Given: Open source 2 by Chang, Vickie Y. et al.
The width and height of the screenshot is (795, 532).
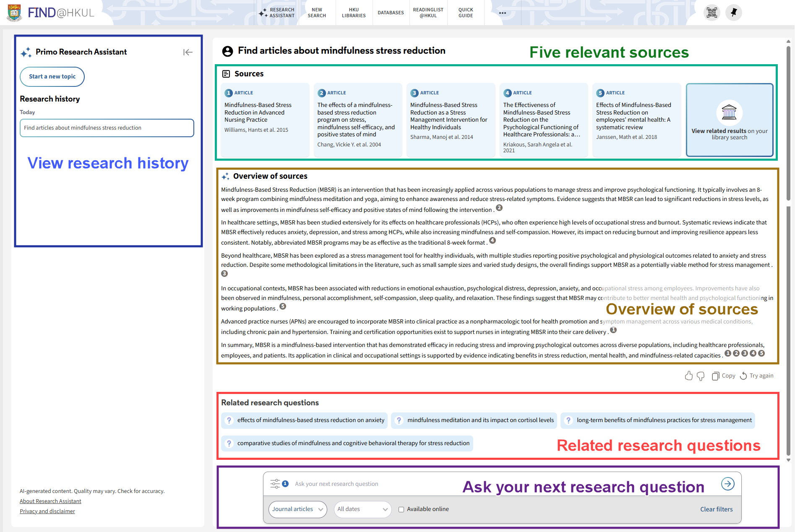Looking at the screenshot, I should tap(358, 120).
